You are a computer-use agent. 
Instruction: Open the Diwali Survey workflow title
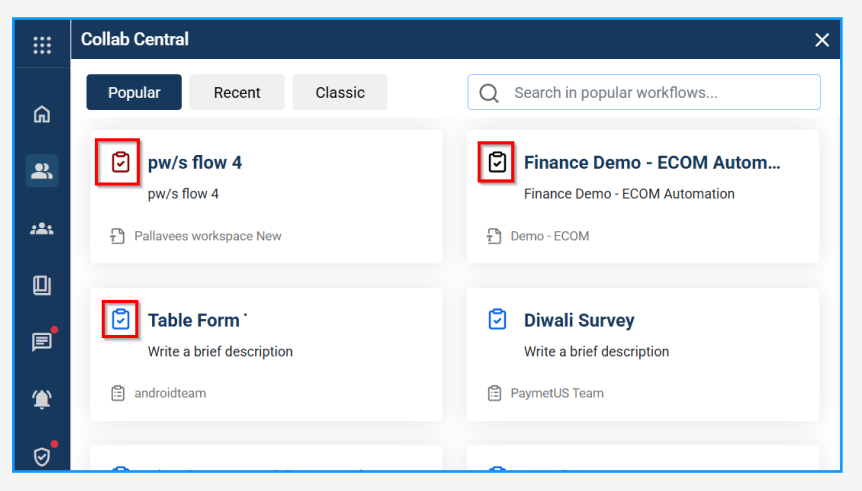(579, 321)
